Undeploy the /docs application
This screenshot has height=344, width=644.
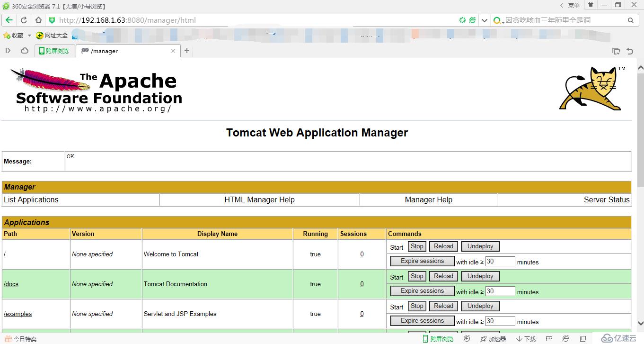point(480,276)
